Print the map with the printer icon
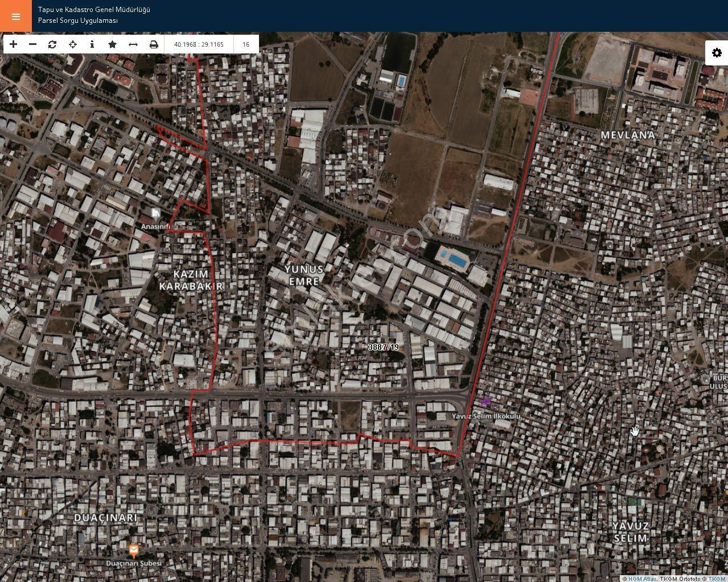 (154, 44)
